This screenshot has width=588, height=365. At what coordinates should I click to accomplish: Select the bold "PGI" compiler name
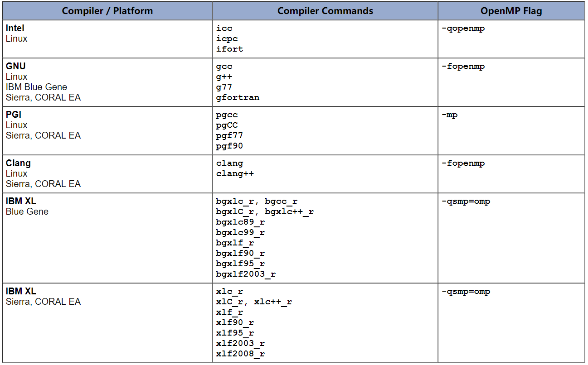click(14, 115)
